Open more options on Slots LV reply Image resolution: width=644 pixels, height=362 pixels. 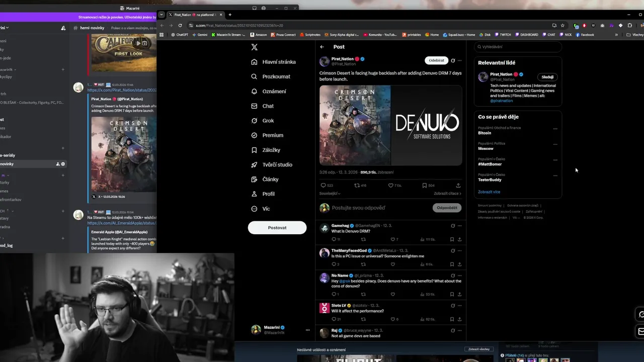[x=459, y=306]
